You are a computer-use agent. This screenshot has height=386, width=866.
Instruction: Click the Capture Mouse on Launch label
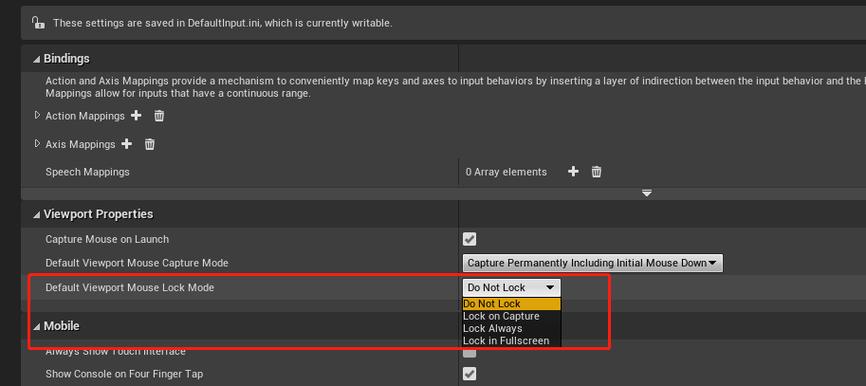click(107, 239)
